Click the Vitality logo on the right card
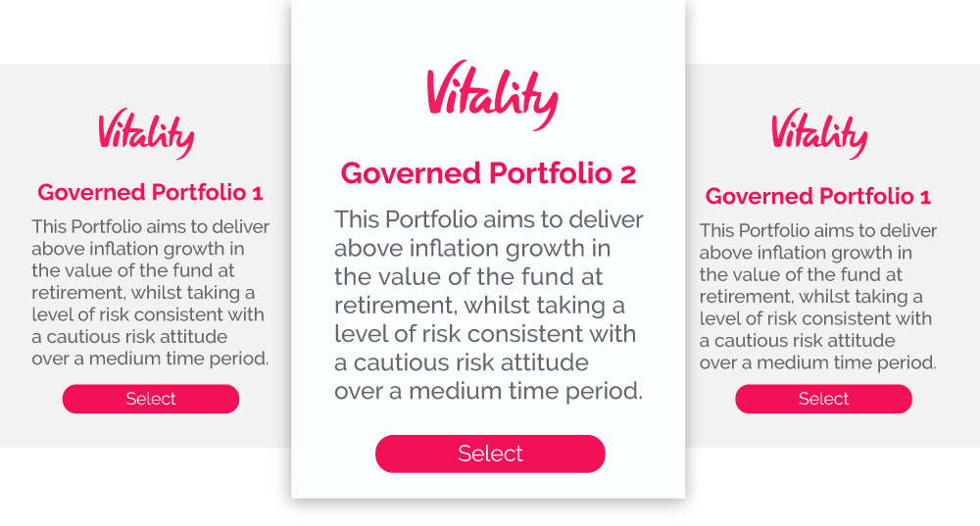The width and height of the screenshot is (980, 526). click(x=819, y=132)
